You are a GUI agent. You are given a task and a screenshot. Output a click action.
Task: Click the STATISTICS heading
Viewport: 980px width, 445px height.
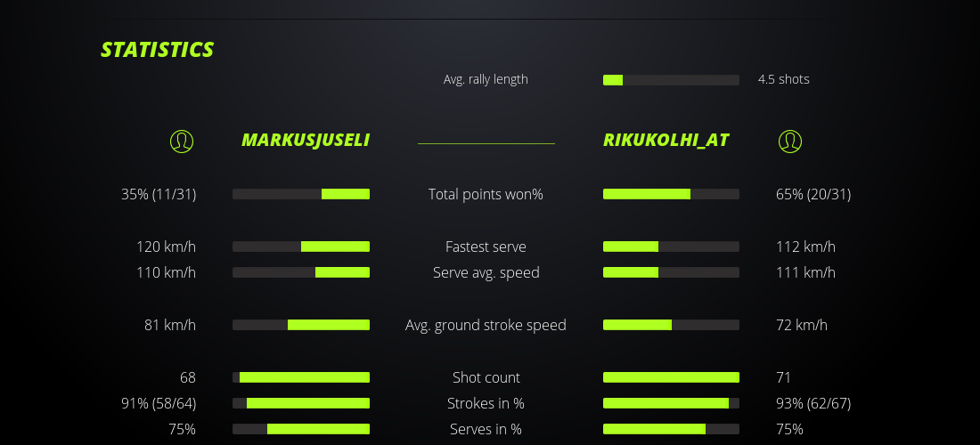coord(158,50)
